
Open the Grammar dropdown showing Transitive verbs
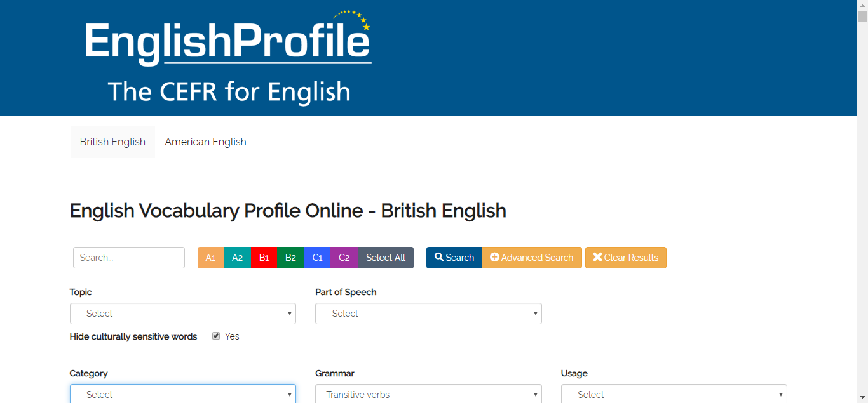point(428,393)
